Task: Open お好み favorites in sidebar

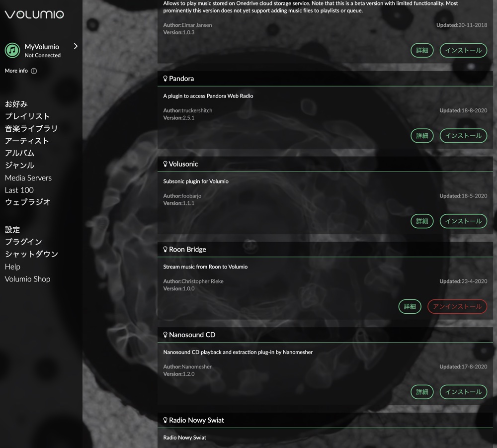Action: [x=16, y=104]
